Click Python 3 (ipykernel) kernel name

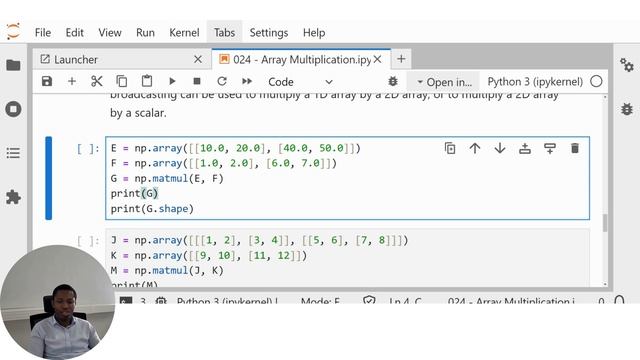(535, 82)
